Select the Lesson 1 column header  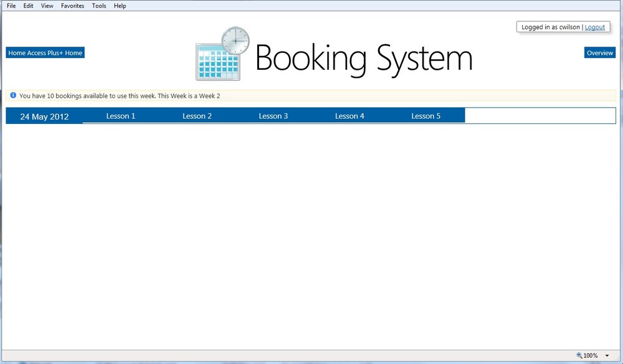121,116
